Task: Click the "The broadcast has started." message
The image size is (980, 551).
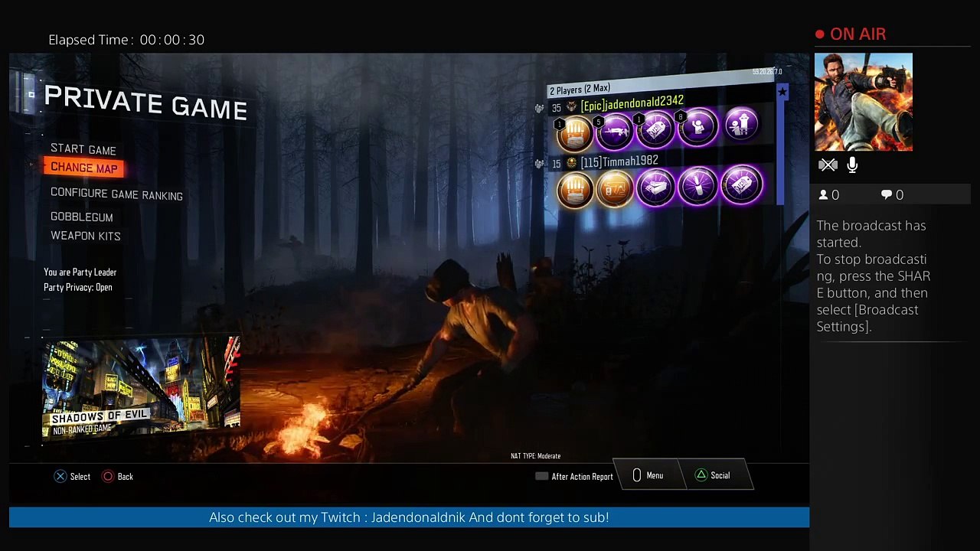Action: coord(871,233)
